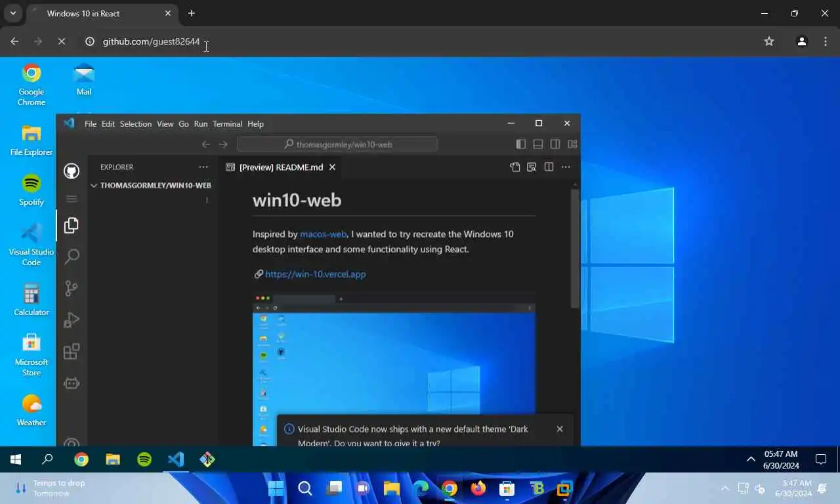Expand hidden icons chevron in inner taskbar tray
The height and width of the screenshot is (504, 840).
click(751, 459)
